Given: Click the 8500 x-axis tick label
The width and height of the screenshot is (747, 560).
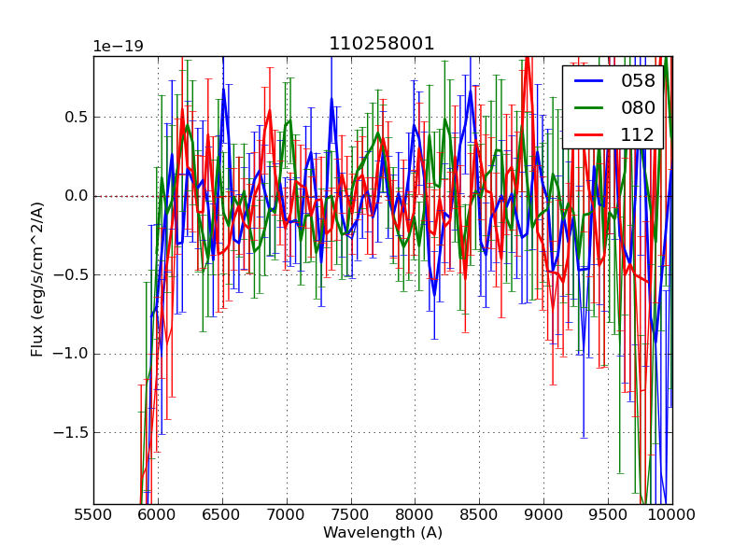Looking at the screenshot, I should coord(479,515).
